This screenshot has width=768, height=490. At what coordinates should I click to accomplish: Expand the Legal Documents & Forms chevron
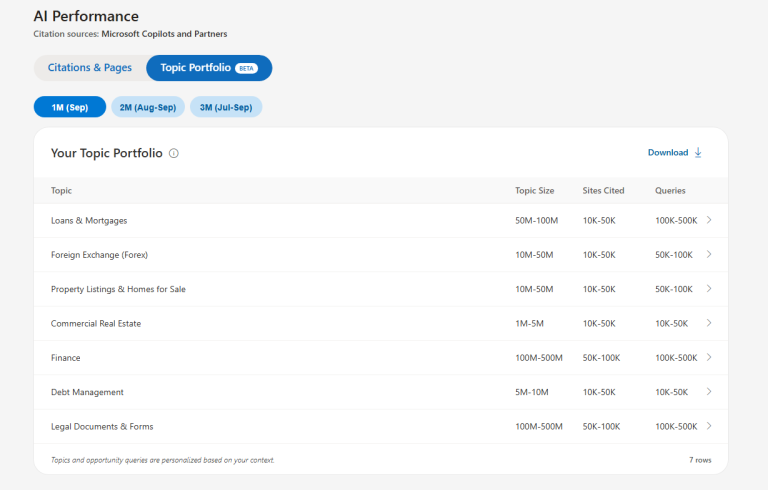709,426
